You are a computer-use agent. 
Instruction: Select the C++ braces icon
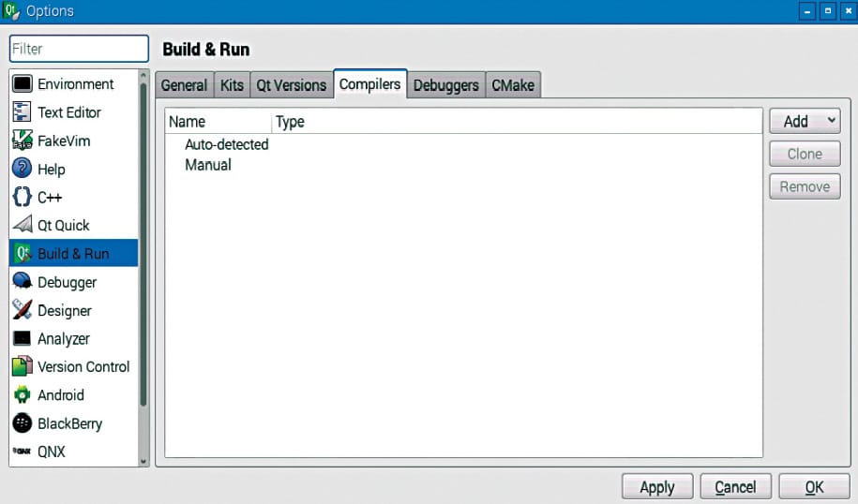click(x=23, y=197)
